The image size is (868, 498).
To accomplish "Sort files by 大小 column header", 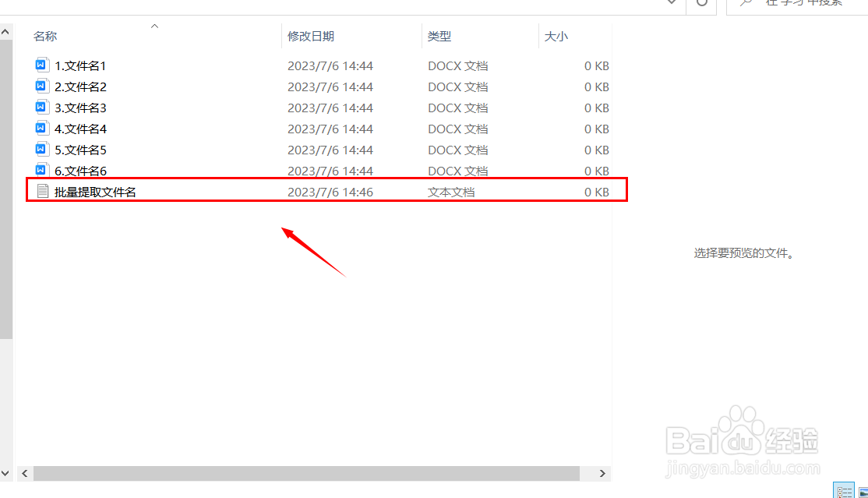I will tap(556, 37).
